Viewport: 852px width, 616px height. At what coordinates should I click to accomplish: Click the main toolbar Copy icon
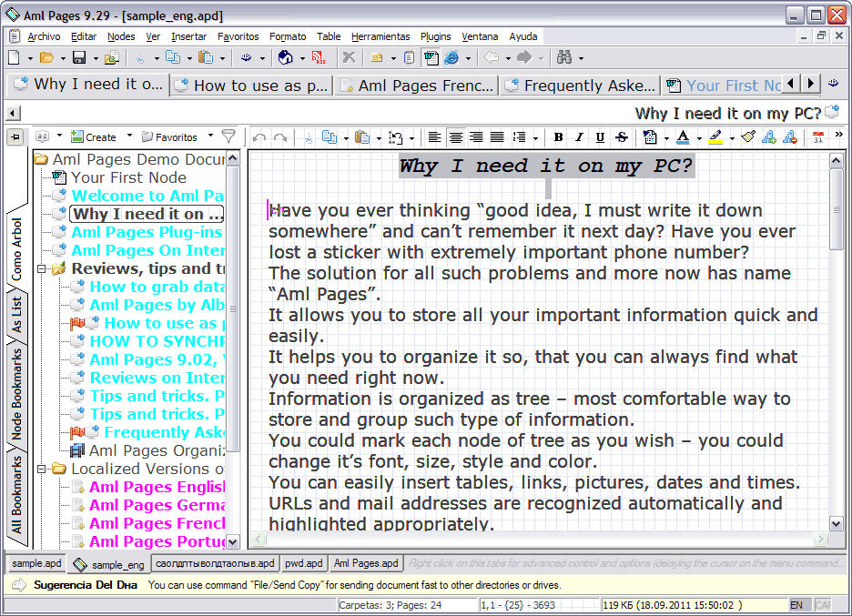[173, 57]
